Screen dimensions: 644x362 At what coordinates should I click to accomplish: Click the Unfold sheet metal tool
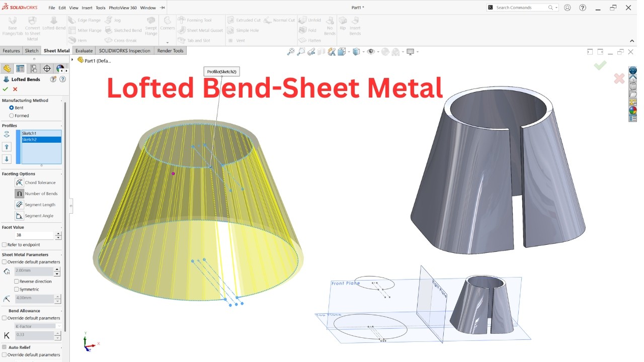tap(310, 20)
